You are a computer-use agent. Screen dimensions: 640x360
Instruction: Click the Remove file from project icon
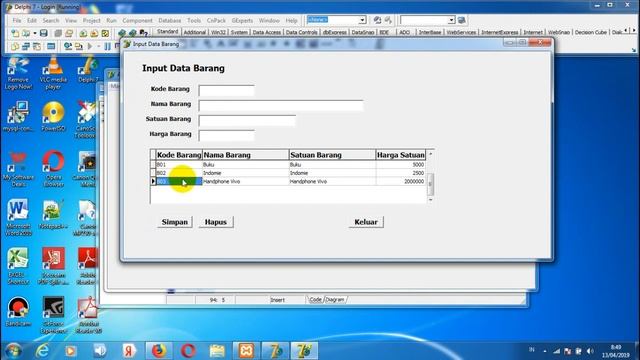pos(94,33)
